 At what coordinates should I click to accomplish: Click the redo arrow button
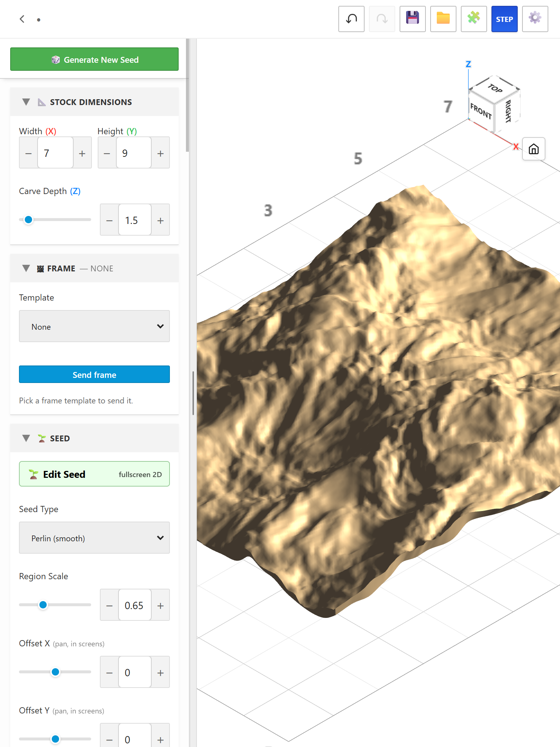(x=382, y=19)
